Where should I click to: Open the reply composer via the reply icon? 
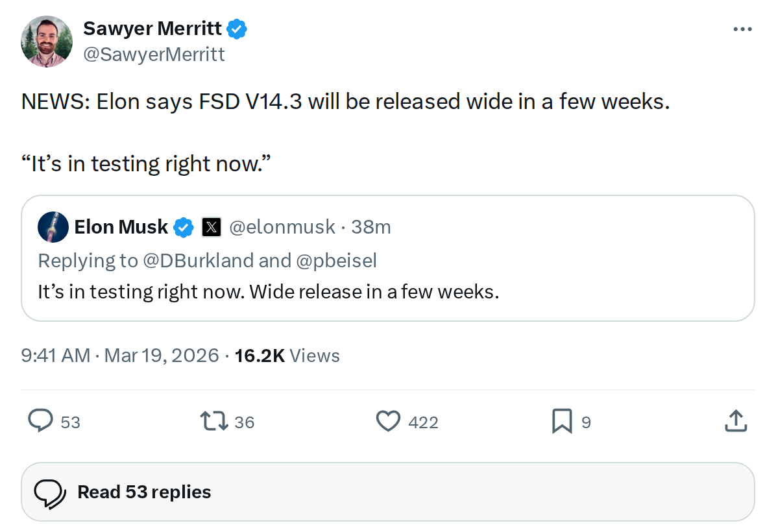coord(40,421)
